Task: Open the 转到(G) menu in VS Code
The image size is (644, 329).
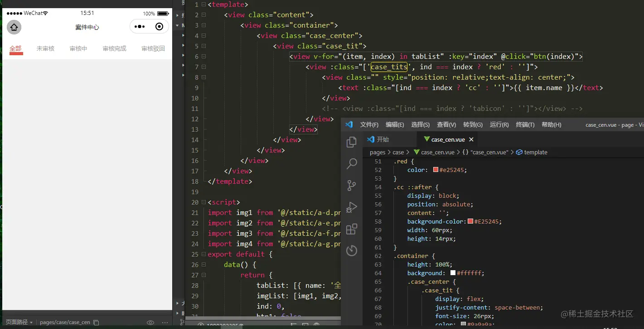Action: point(473,124)
